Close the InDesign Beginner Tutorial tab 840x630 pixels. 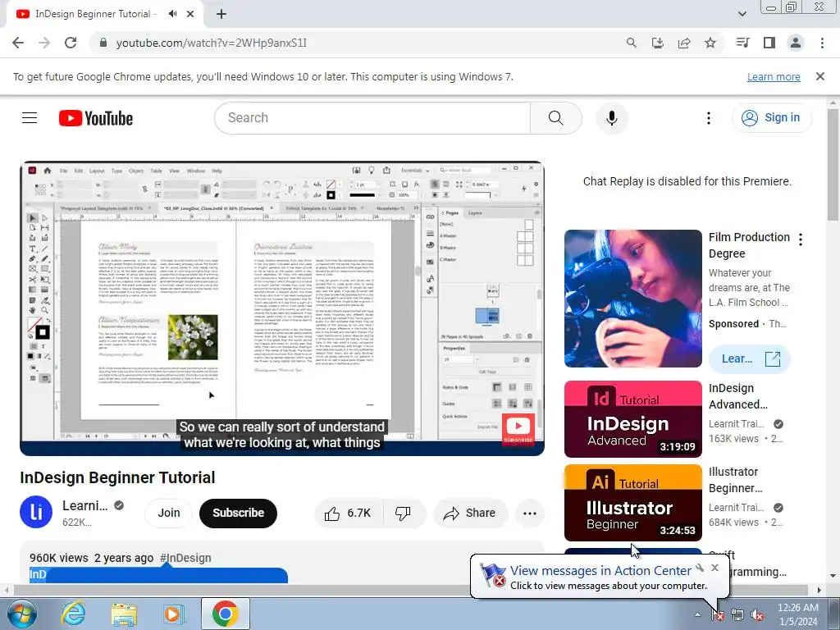click(190, 14)
